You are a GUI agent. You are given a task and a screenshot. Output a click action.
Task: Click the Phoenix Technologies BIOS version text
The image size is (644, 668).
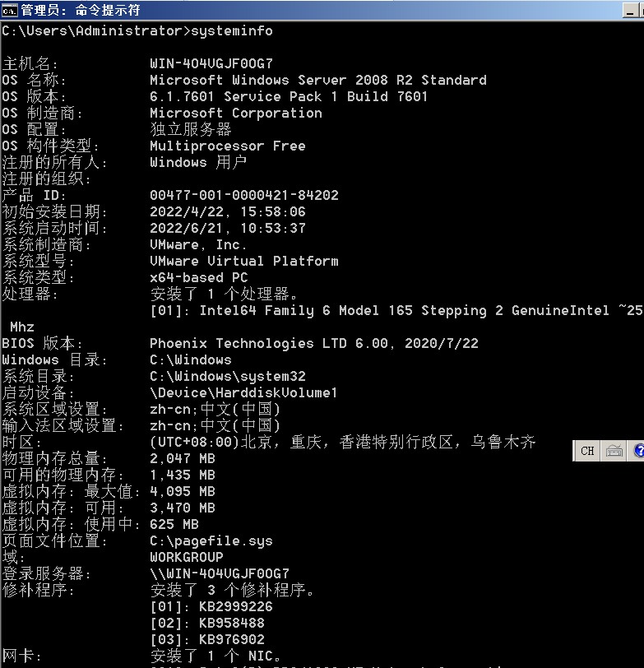pos(313,343)
